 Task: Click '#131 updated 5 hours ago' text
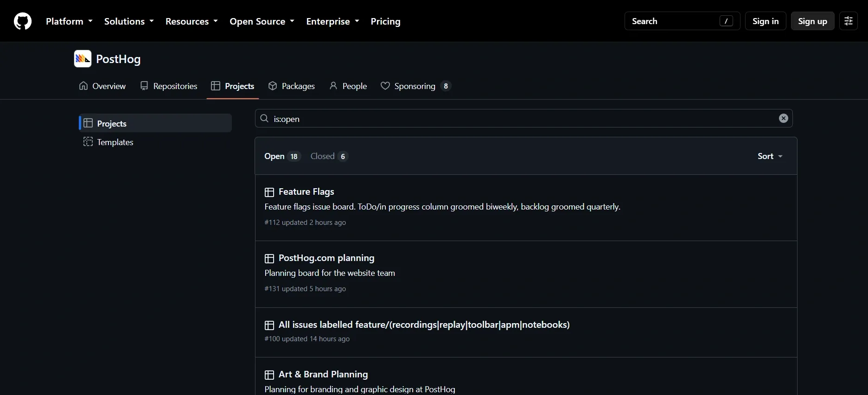(305, 289)
